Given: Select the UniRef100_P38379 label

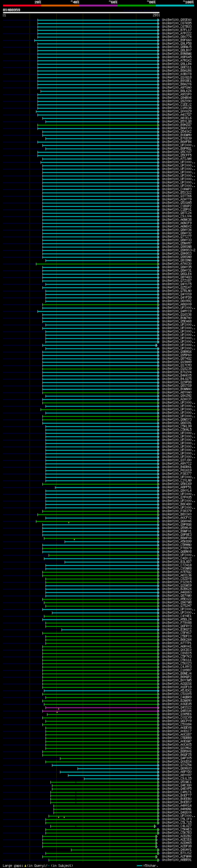Looking at the screenshot, I should click(x=177, y=511).
